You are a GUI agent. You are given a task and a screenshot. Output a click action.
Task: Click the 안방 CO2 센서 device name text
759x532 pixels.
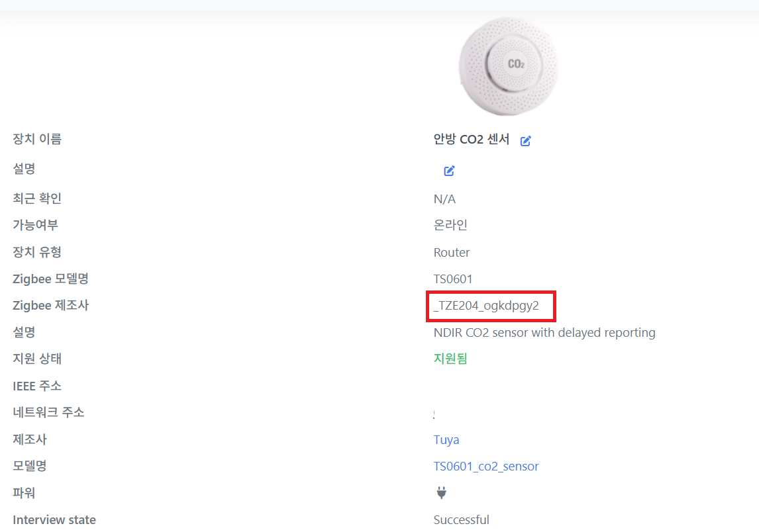[471, 140]
